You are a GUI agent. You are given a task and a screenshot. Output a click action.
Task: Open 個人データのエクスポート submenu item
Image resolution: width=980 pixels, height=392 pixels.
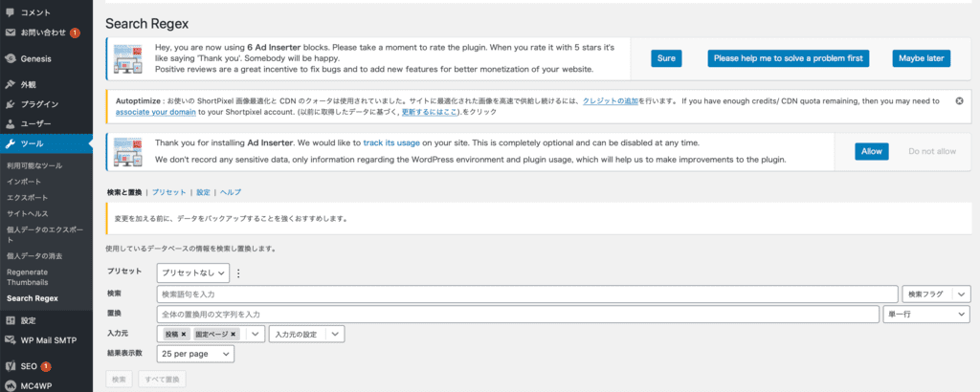pyautogui.click(x=44, y=234)
